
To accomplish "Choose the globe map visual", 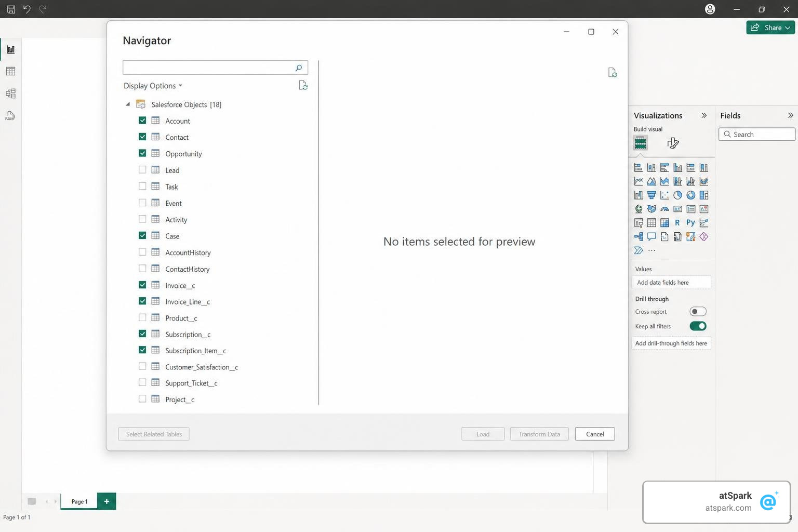I will [639, 209].
